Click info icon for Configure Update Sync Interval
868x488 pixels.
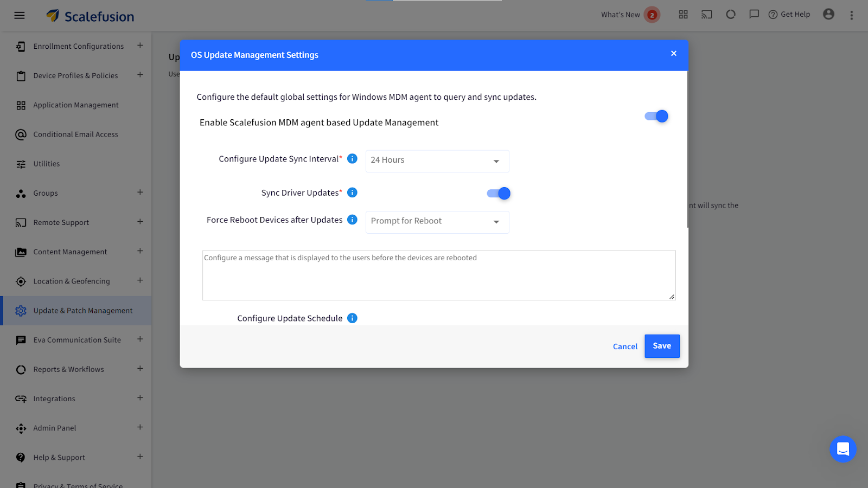(352, 158)
